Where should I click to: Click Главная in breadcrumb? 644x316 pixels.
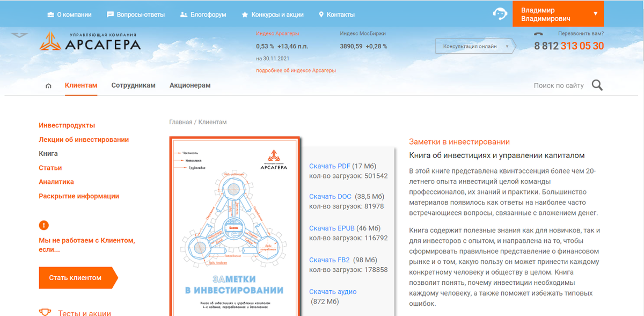[180, 122]
